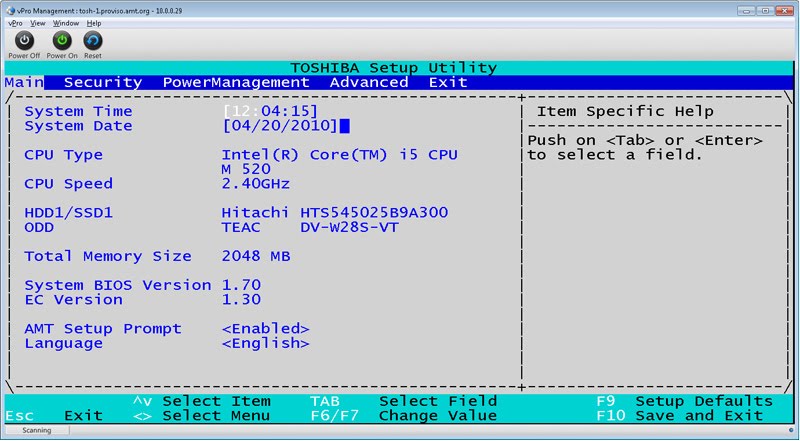Click the 2048 MB memory value
800x441 pixels.
click(256, 256)
